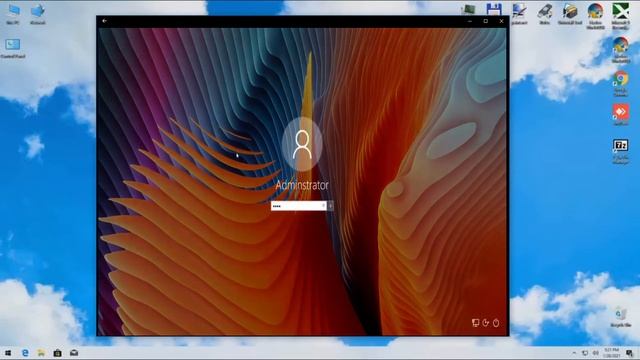The width and height of the screenshot is (640, 360).
Task: Click the volume icon in the system tray
Action: [x=596, y=353]
